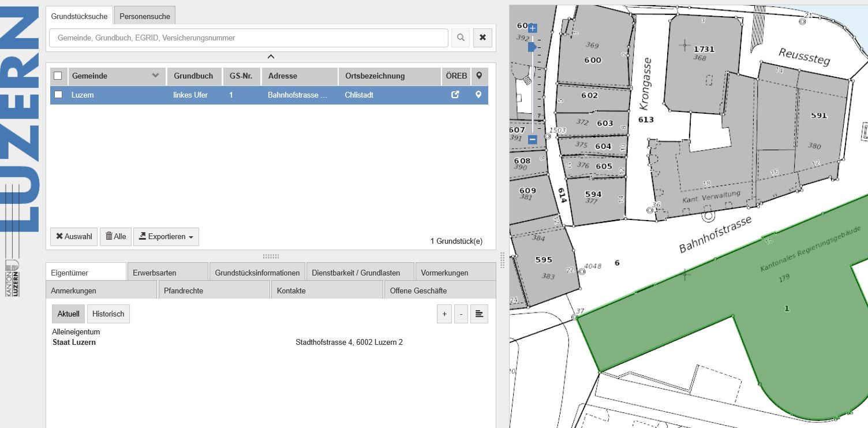Locate Luzern parcel via row map pin icon
The width and height of the screenshot is (868, 428).
[x=478, y=95]
